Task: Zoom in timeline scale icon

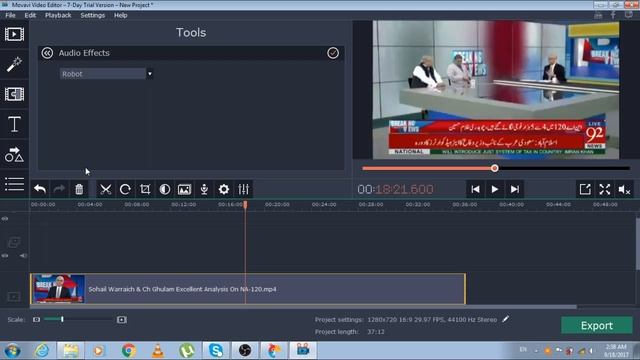Action: (x=122, y=320)
